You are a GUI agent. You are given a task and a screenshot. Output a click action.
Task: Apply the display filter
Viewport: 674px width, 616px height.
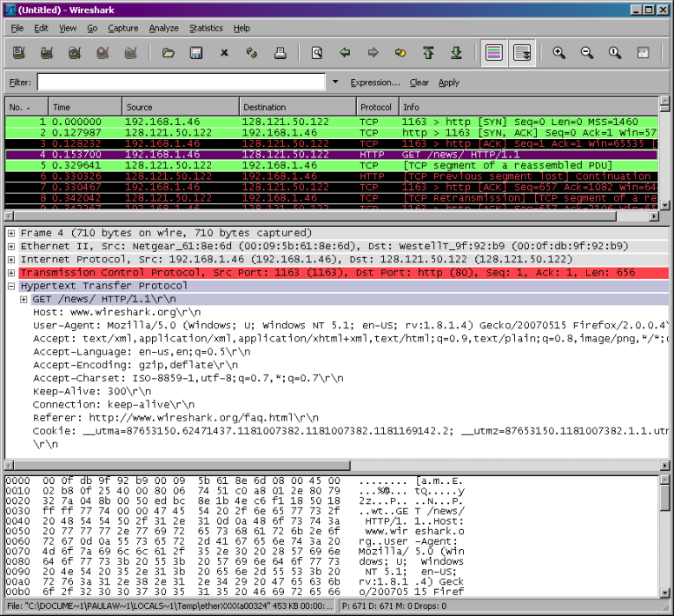449,83
